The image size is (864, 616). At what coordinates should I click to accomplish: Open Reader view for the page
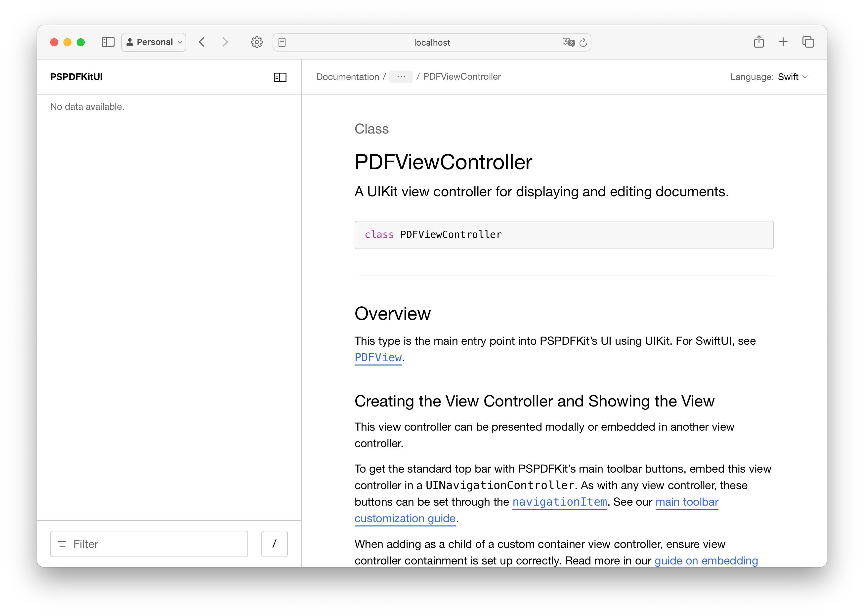282,42
